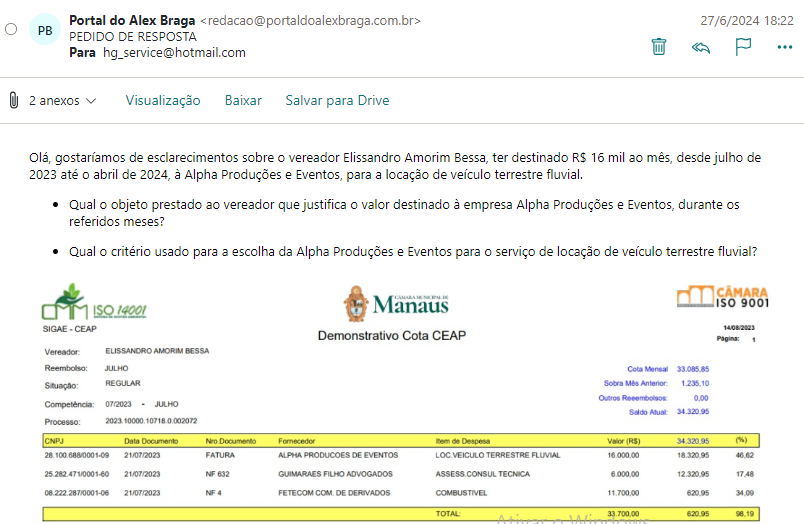The image size is (804, 524).
Task: Click supplier ALPHA PRODUCOES DE EVENTOS
Action: (338, 455)
